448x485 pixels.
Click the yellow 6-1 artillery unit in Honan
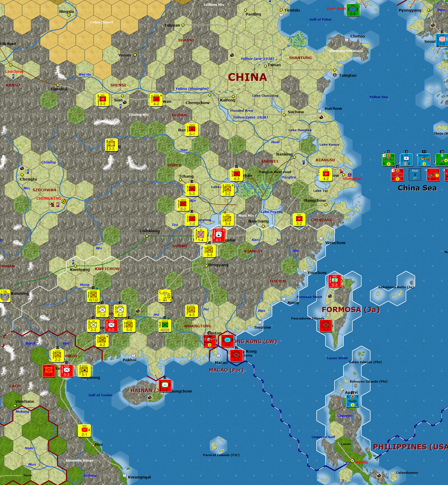point(192,130)
